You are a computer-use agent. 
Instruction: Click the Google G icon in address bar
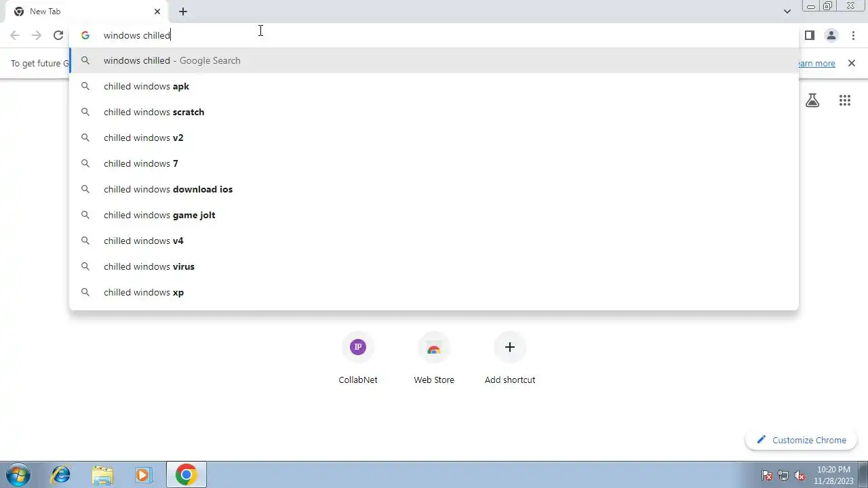coord(85,35)
